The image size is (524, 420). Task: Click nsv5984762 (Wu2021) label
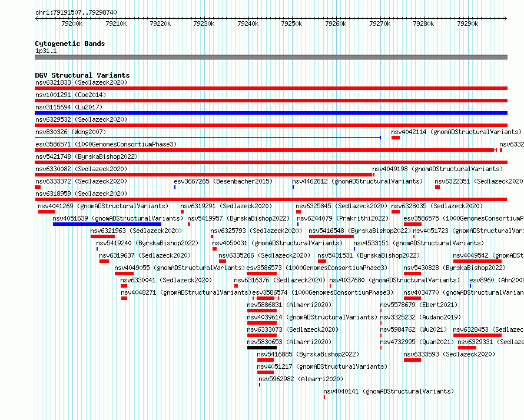coord(413,329)
